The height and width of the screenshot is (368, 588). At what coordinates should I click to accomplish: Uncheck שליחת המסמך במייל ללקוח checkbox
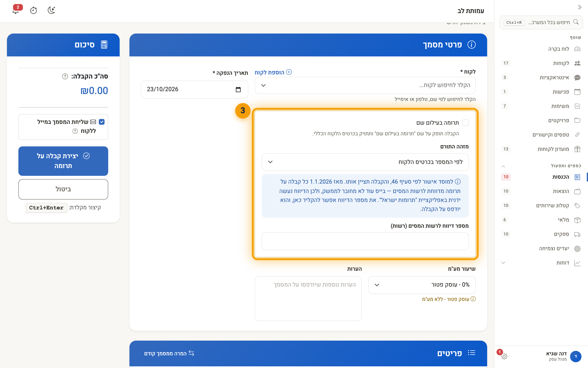coord(102,122)
